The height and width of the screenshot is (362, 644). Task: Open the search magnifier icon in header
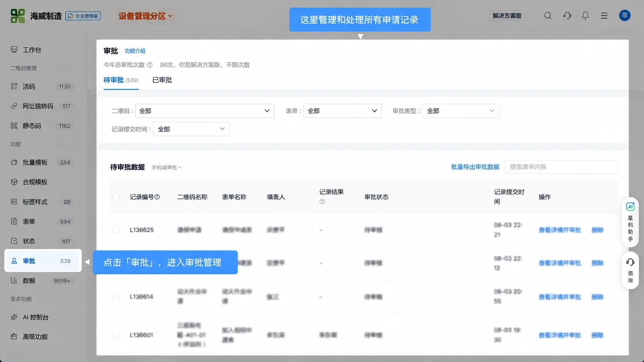548,16
